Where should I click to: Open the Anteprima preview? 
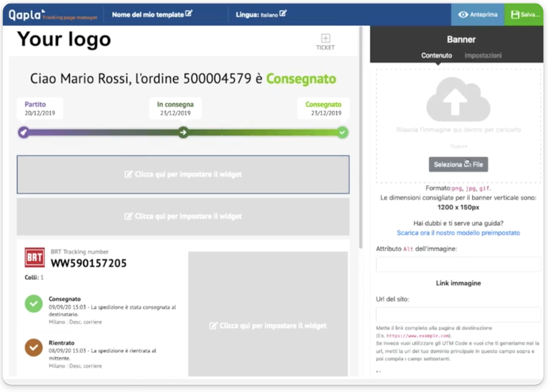point(477,15)
